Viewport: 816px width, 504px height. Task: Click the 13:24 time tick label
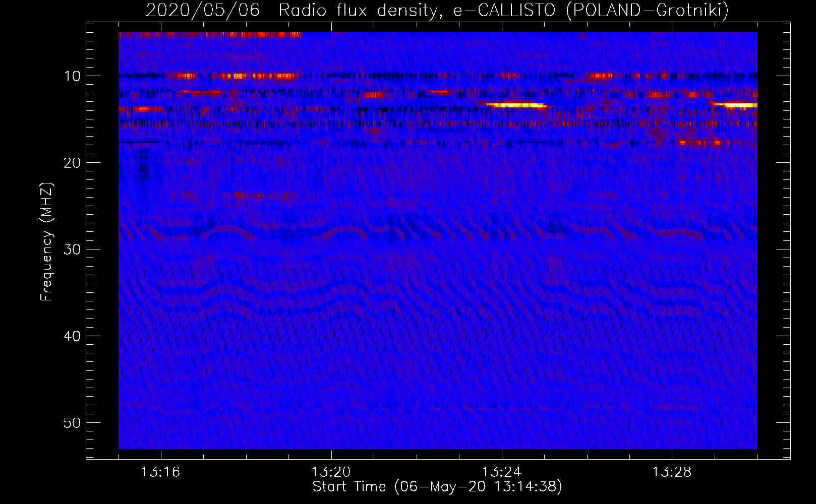pyautogui.click(x=501, y=472)
